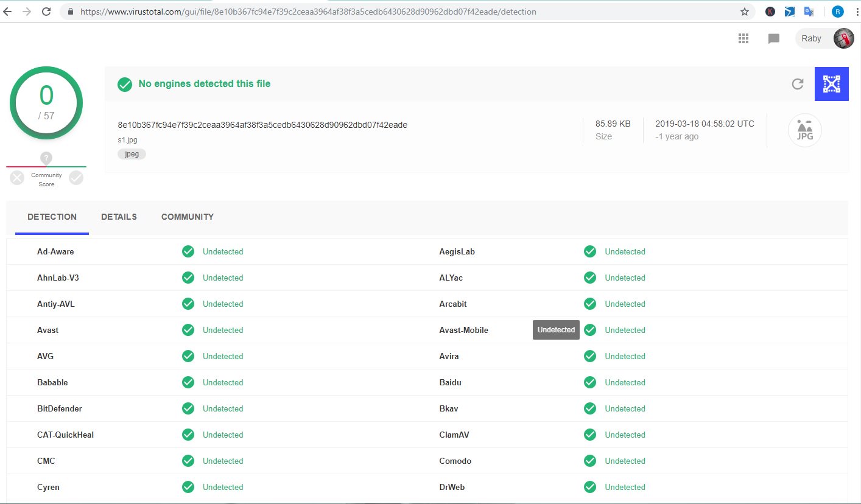Click the 'Community Score' label
Viewport: 861px width, 504px height.
46,180
